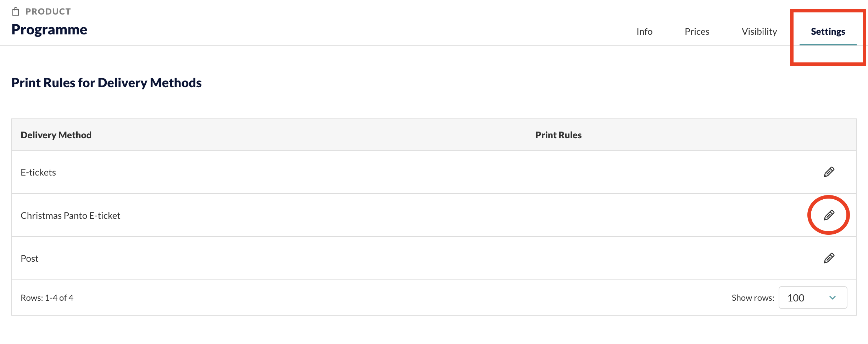Click the product bag icon
868x344 pixels.
click(16, 12)
